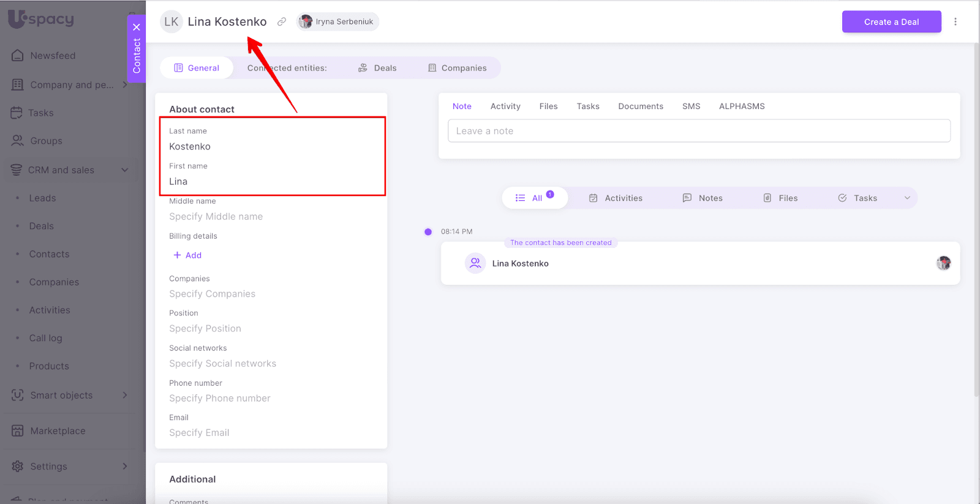This screenshot has height=504, width=980.
Task: Click the Newsfeed home icon in sidebar
Action: pyautogui.click(x=18, y=56)
